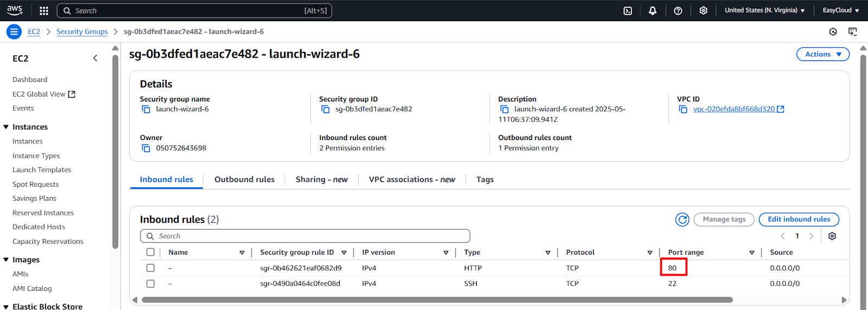
Task: Open the AWS home logo
Action: pos(15,10)
